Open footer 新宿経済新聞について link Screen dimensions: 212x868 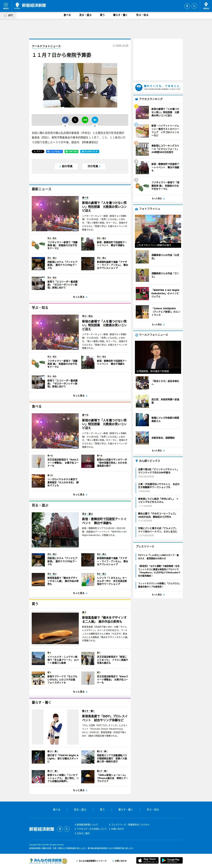tap(87, 825)
